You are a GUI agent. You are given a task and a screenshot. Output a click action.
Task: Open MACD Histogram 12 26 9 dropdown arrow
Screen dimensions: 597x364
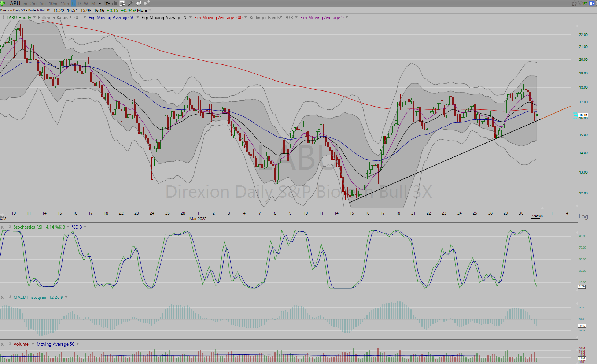[x=66, y=297]
